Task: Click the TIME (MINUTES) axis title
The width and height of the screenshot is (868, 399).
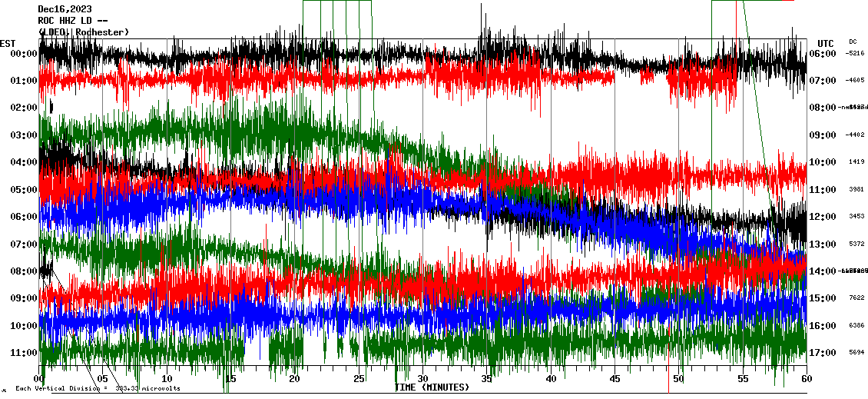Action: point(432,387)
